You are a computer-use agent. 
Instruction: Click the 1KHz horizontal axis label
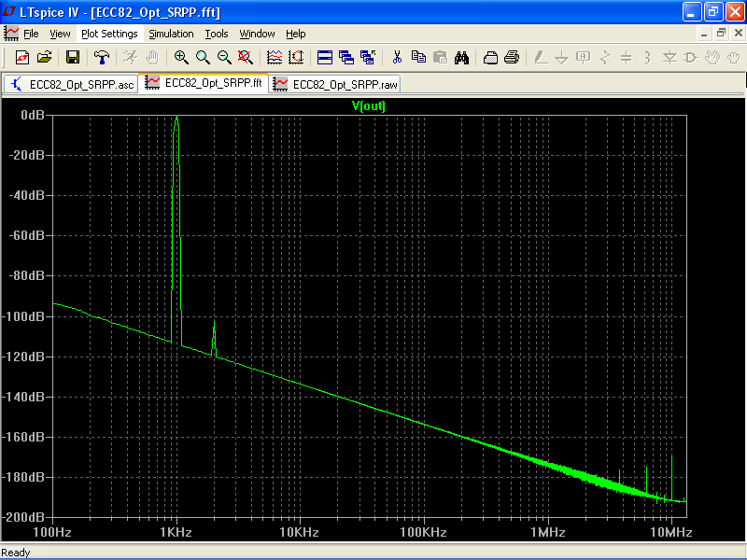(x=176, y=532)
